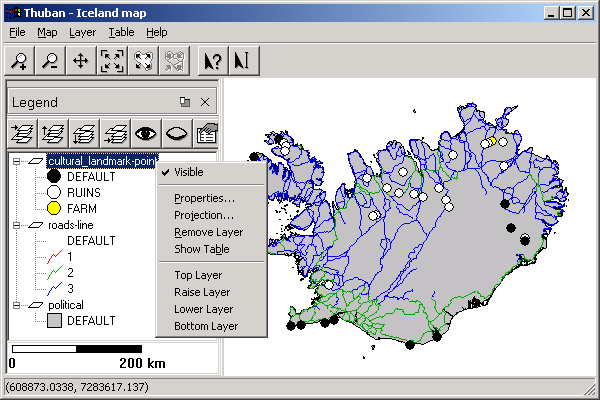Click the legend layer properties icon
This screenshot has width=600, height=400.
206,134
